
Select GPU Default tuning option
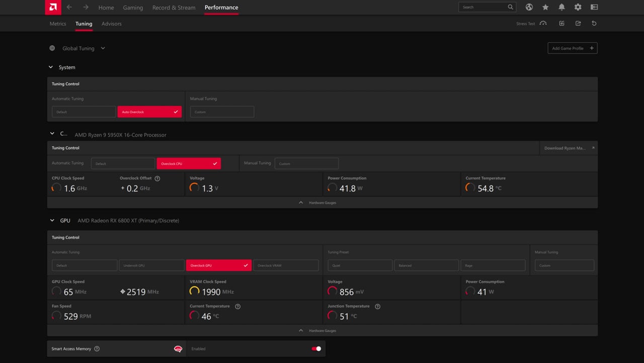(x=85, y=265)
